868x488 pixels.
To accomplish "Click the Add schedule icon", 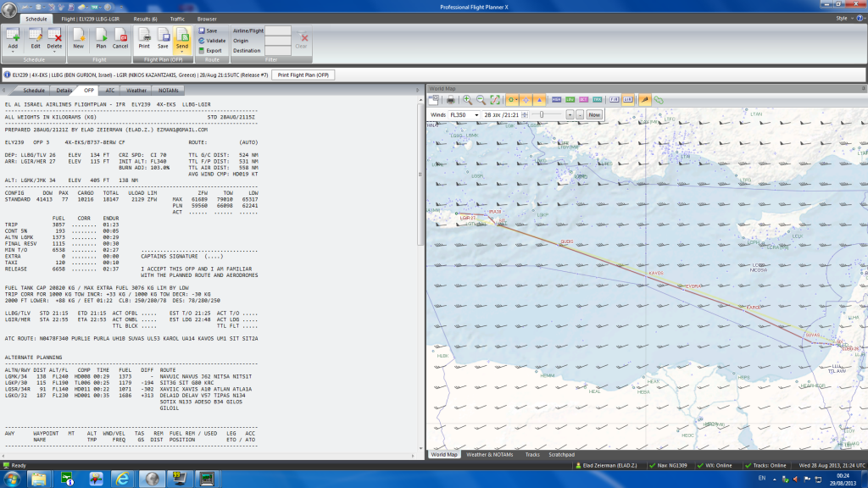I will click(14, 36).
